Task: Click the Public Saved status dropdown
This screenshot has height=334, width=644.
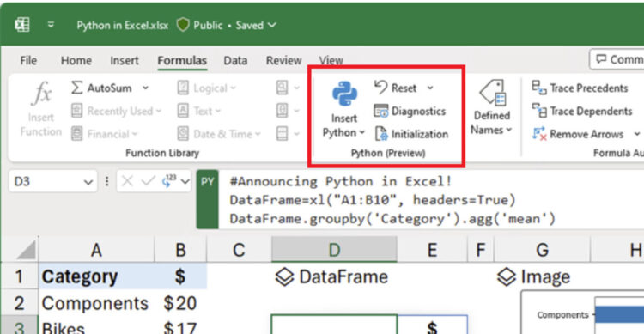Action: tap(227, 25)
